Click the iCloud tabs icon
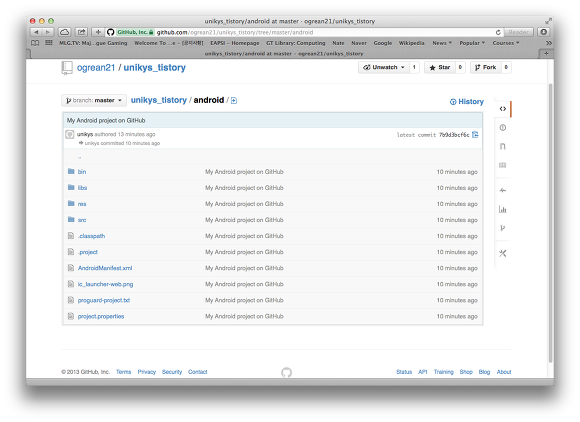This screenshot has height=422, width=580. point(64,32)
